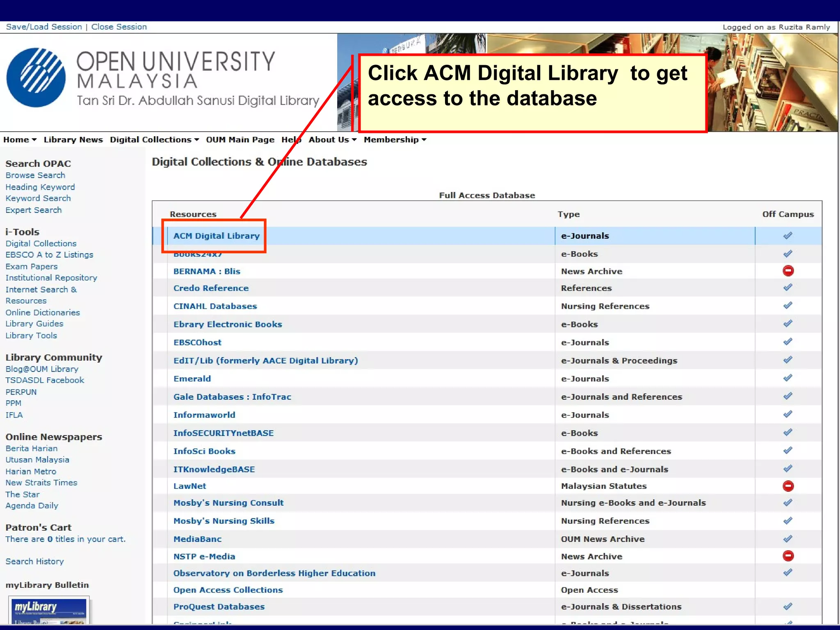The width and height of the screenshot is (840, 630).
Task: Open LawNet resource link
Action: (x=189, y=486)
